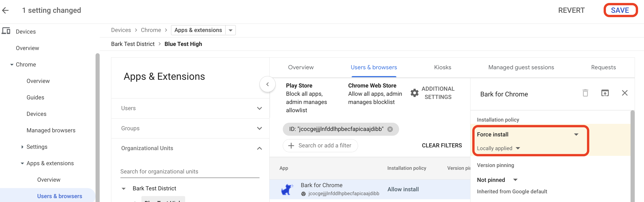Image resolution: width=644 pixels, height=202 pixels.
Task: Open Guides in the sidebar
Action: pos(35,98)
